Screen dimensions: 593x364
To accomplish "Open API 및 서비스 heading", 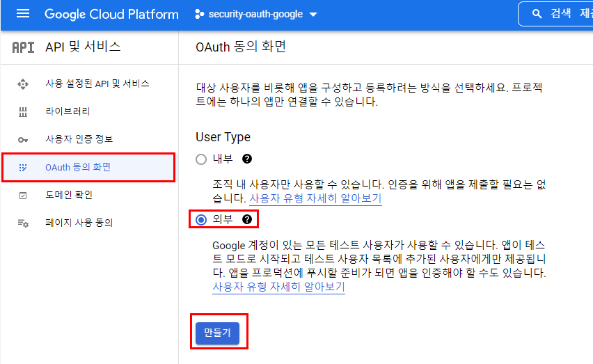I will click(83, 47).
